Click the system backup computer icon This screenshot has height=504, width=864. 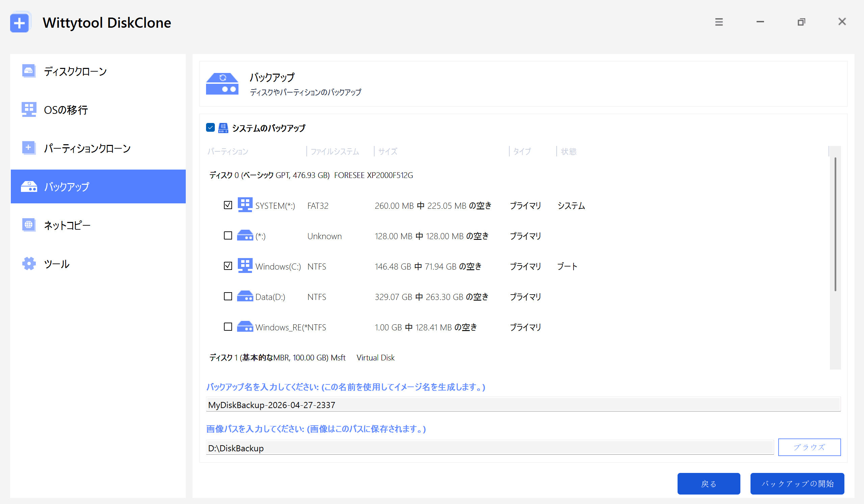pos(223,128)
